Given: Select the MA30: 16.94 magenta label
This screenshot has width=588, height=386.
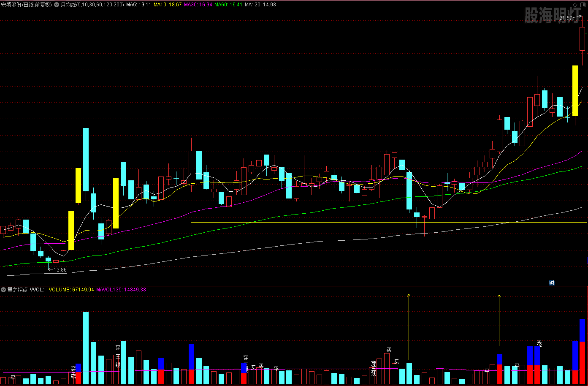Looking at the screenshot, I should click(198, 5).
